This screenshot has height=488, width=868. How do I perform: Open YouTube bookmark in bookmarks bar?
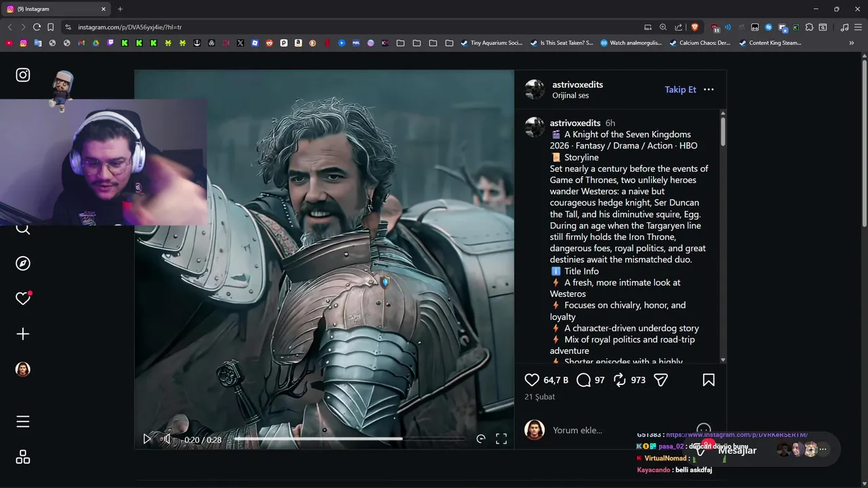pos(9,43)
